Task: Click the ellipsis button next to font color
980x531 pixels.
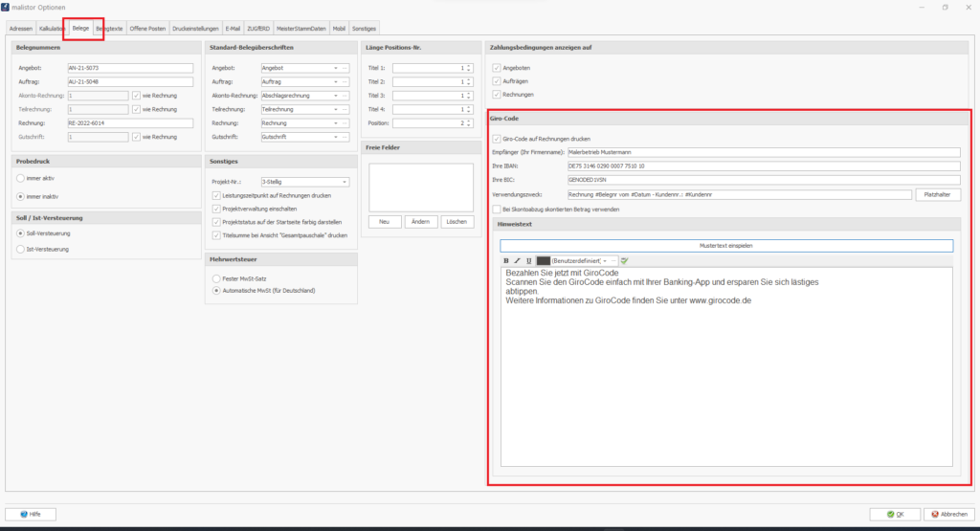Action: point(614,260)
